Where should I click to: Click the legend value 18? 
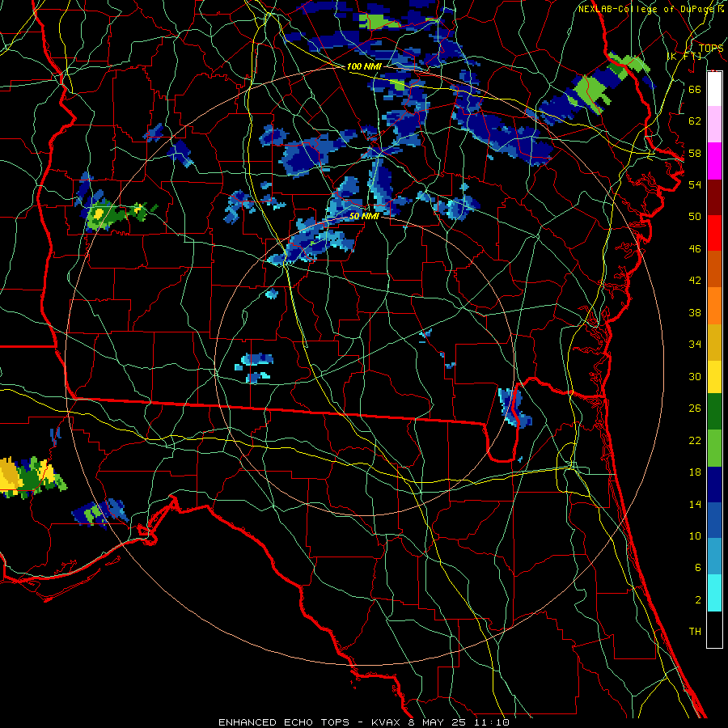(695, 472)
